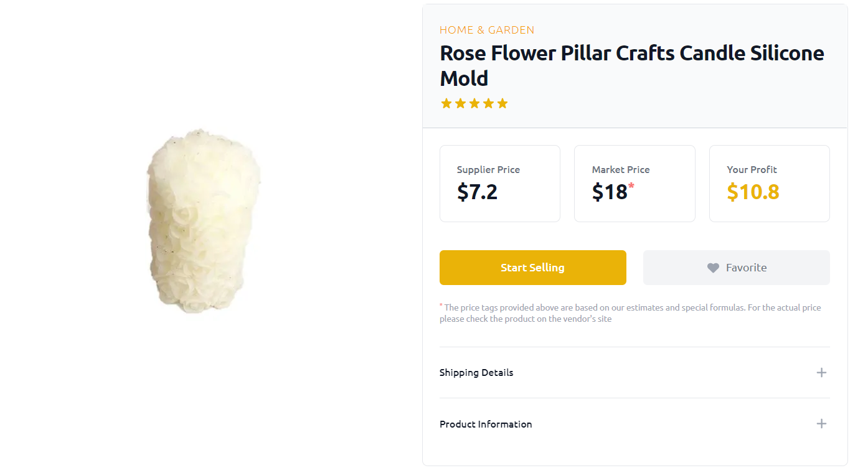Collapse the Product Information row header
868x473 pixels.
click(486, 424)
